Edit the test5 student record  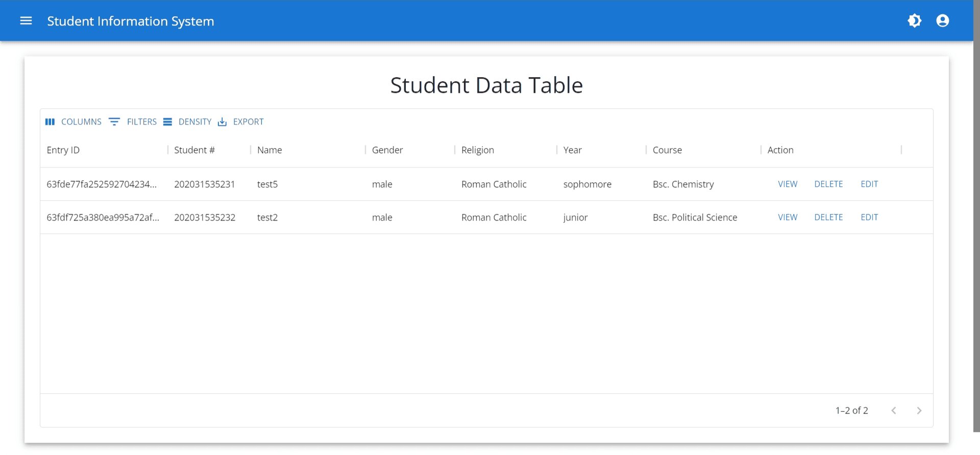(x=869, y=184)
